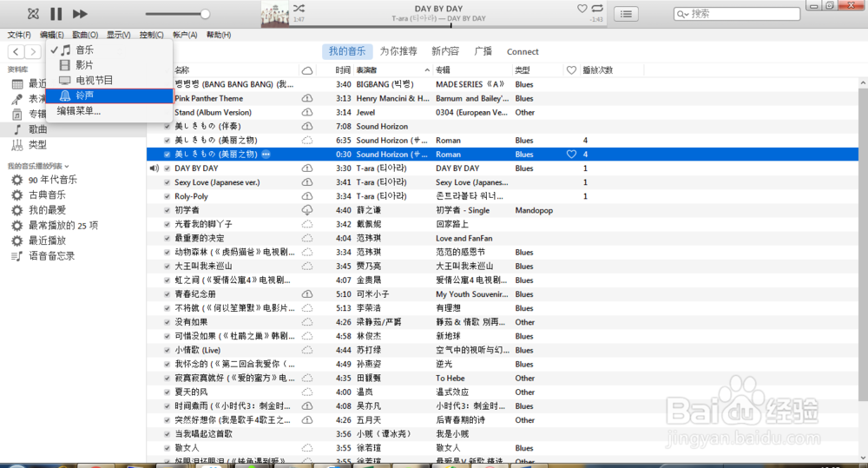Image resolution: width=868 pixels, height=468 pixels.
Task: Open the 显示(V) menu
Action: [x=118, y=35]
